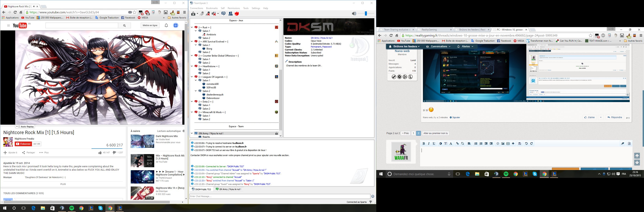Toggle TeamSpeak away status icon
The height and width of the screenshot is (212, 644).
coord(223,14)
